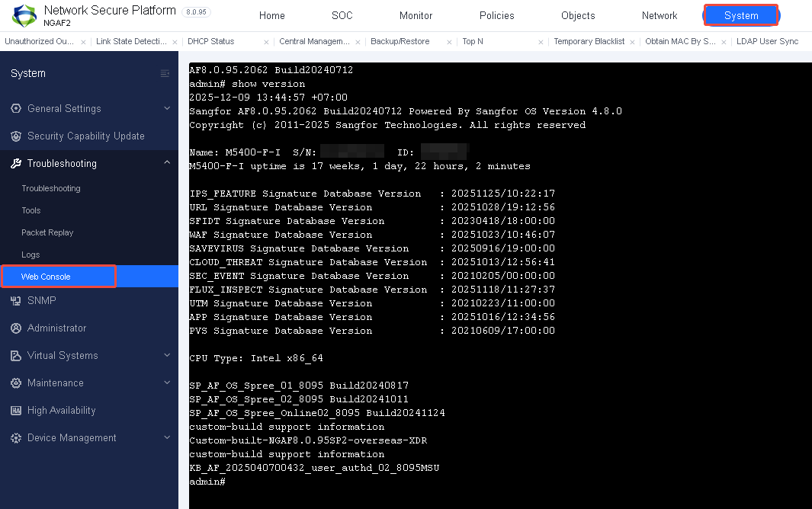Image resolution: width=812 pixels, height=509 pixels.
Task: Expand the Virtual Systems chevron
Action: (x=167, y=355)
